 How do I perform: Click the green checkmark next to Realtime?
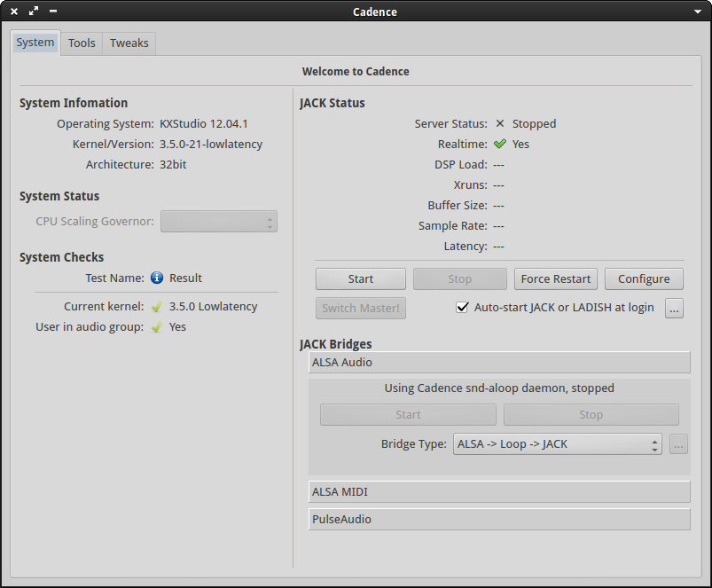500,144
